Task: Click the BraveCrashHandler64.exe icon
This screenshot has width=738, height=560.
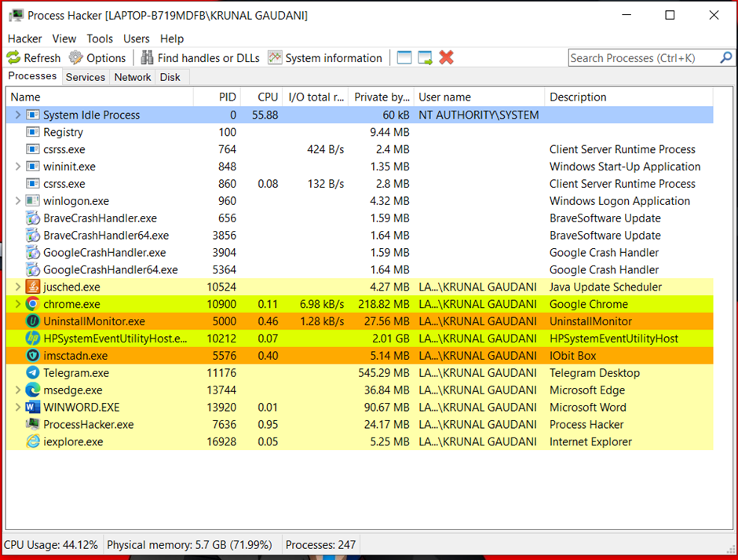Action: [x=32, y=235]
